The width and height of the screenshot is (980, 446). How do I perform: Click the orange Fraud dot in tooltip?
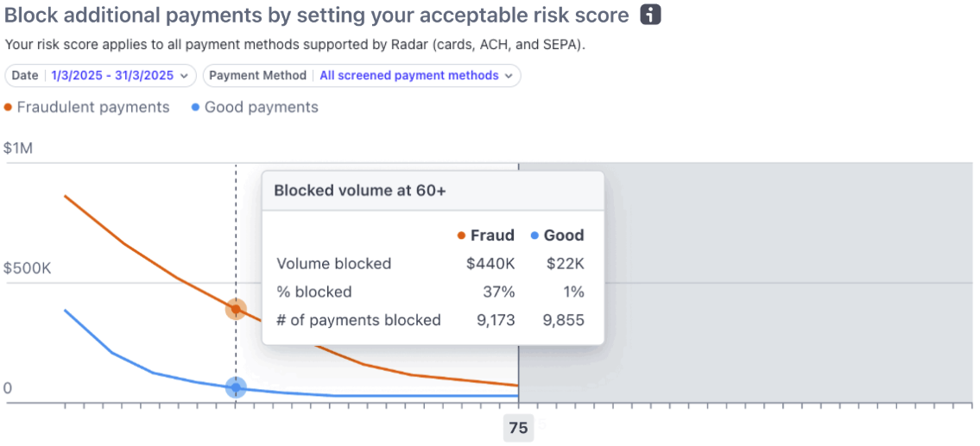tap(461, 236)
